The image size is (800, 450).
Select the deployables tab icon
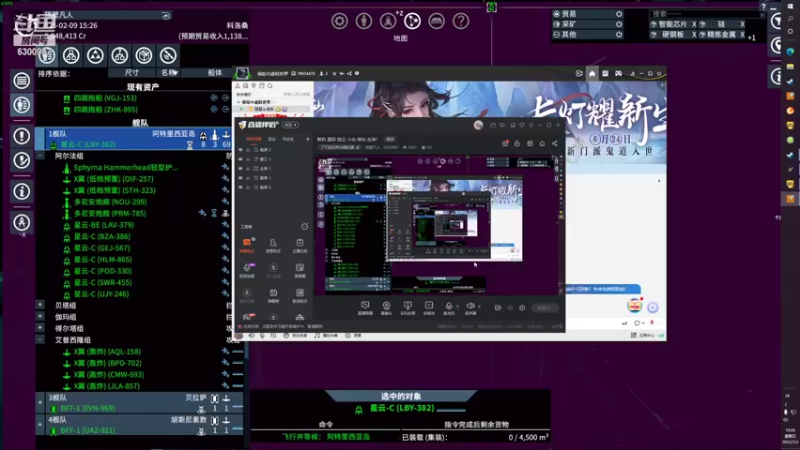click(168, 55)
